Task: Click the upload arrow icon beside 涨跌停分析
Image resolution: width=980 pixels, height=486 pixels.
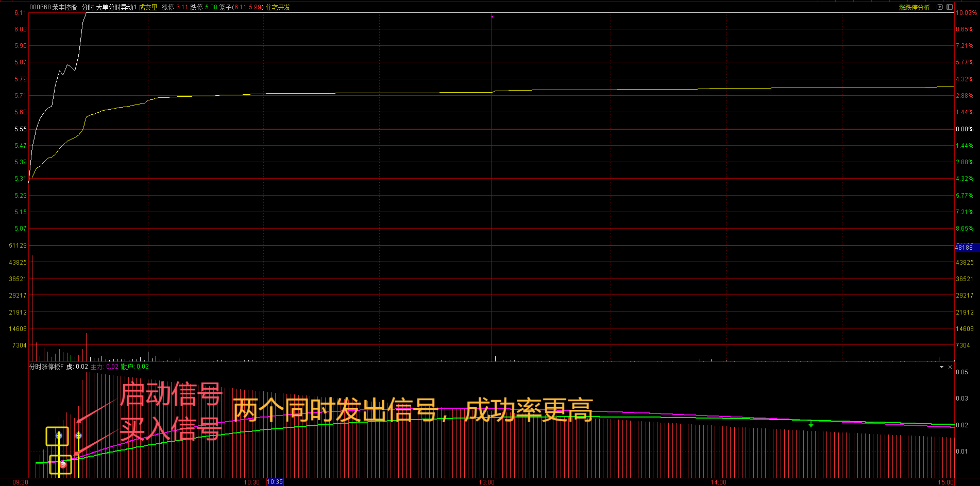Action: [940, 7]
